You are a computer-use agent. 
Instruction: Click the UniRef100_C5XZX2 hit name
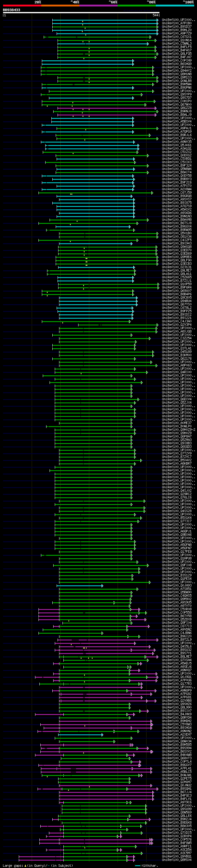coord(177,152)
